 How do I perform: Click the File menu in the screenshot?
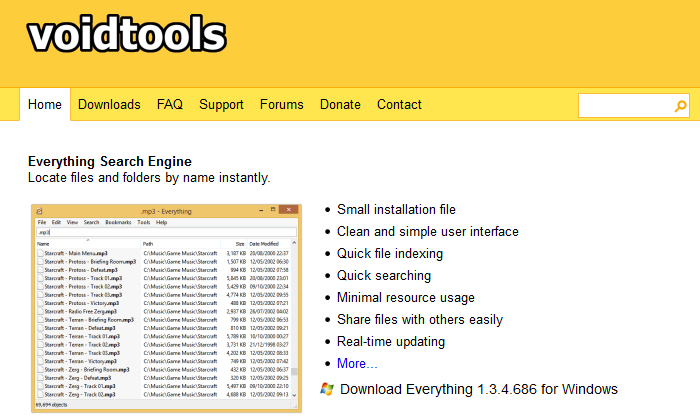pyautogui.click(x=42, y=222)
